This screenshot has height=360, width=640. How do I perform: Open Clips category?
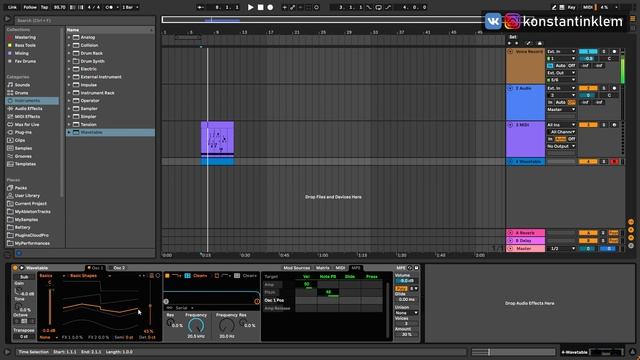point(20,140)
